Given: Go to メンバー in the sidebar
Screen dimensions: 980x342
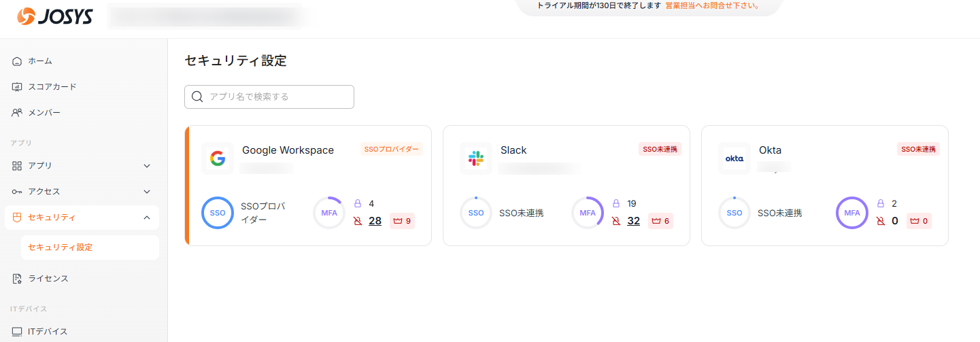Looking at the screenshot, I should (44, 113).
